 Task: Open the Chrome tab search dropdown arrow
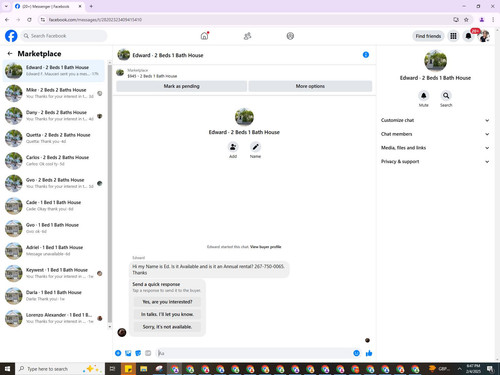point(6,6)
